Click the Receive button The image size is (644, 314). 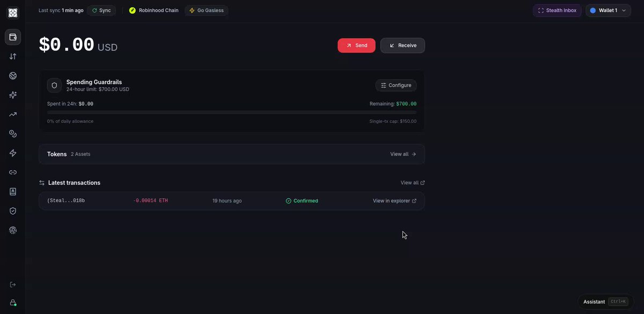pos(402,46)
